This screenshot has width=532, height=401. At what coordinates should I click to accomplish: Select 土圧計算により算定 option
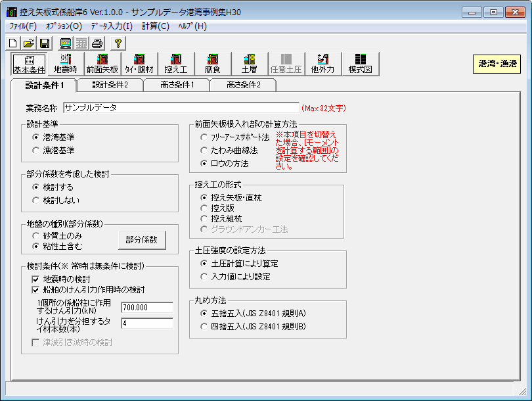[240, 264]
